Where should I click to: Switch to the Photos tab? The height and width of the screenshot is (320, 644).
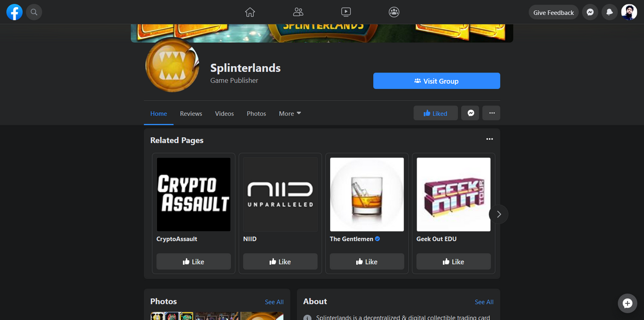point(257,114)
